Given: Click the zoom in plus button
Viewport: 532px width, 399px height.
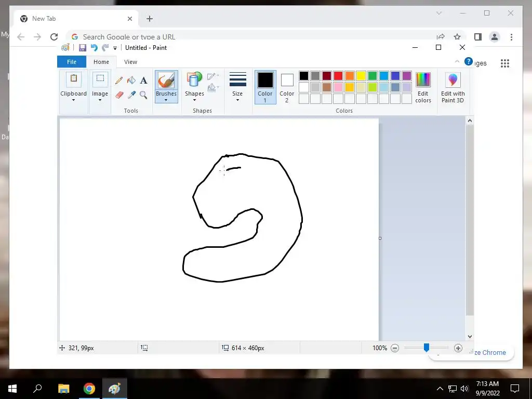Looking at the screenshot, I should (x=458, y=348).
